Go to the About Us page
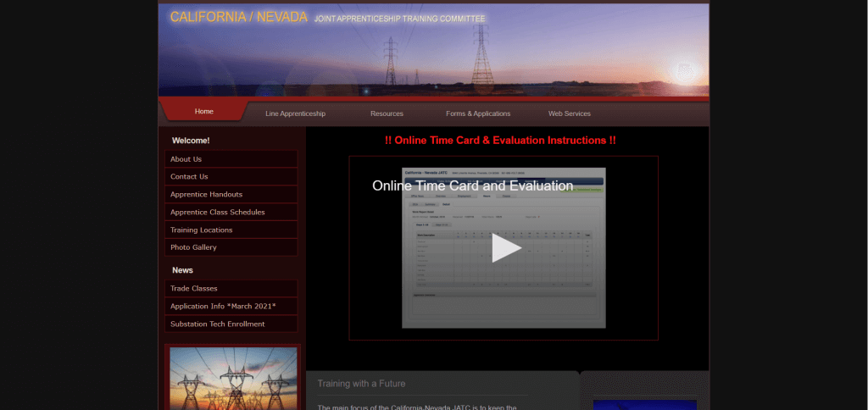Viewport: 868px width, 410px height. (186, 159)
